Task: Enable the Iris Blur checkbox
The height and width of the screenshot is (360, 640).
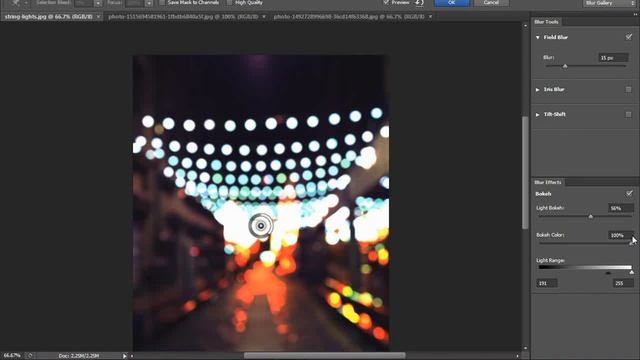Action: pyautogui.click(x=629, y=89)
